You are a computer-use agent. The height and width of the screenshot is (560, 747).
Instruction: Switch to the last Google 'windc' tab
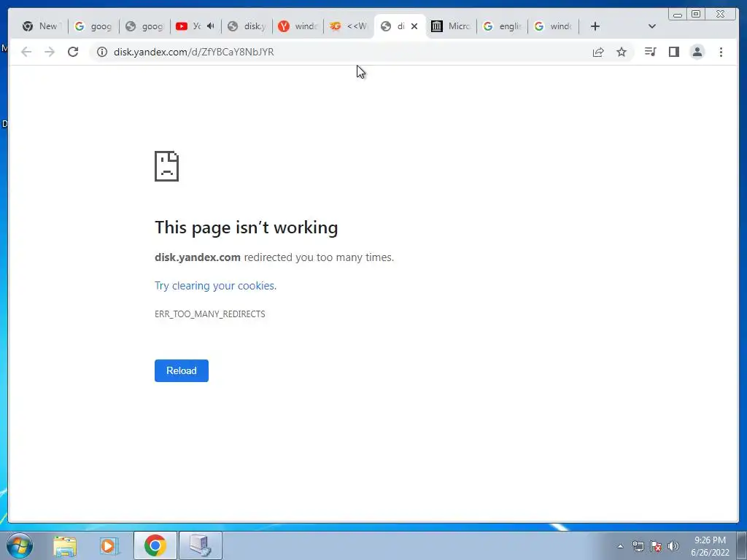[x=553, y=26]
